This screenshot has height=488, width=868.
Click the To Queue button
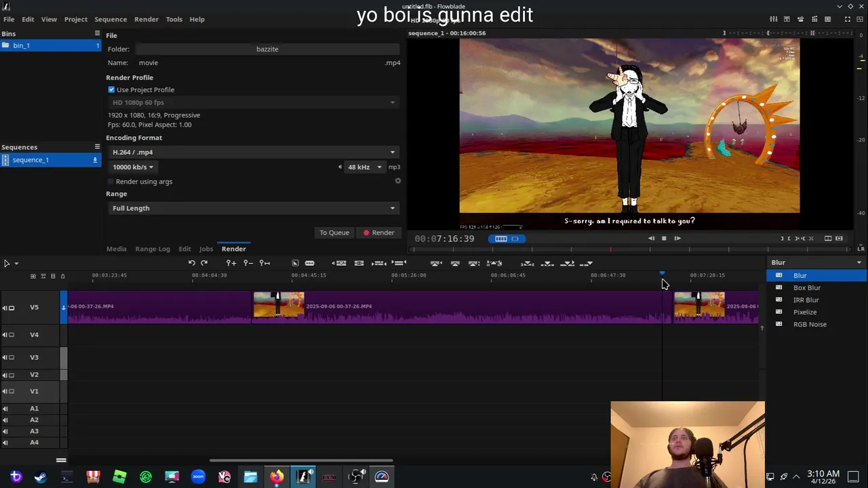pos(334,232)
